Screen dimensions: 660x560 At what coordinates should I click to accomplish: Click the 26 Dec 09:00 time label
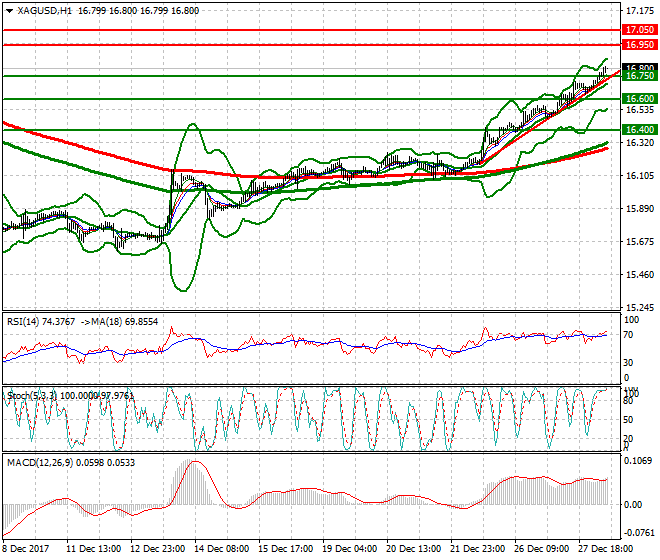(542, 549)
